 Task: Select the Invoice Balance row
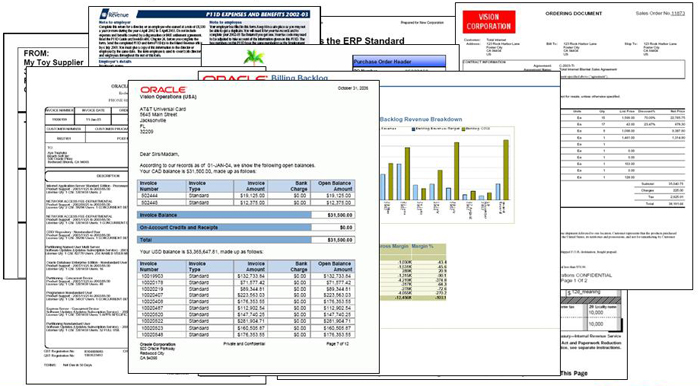point(246,215)
